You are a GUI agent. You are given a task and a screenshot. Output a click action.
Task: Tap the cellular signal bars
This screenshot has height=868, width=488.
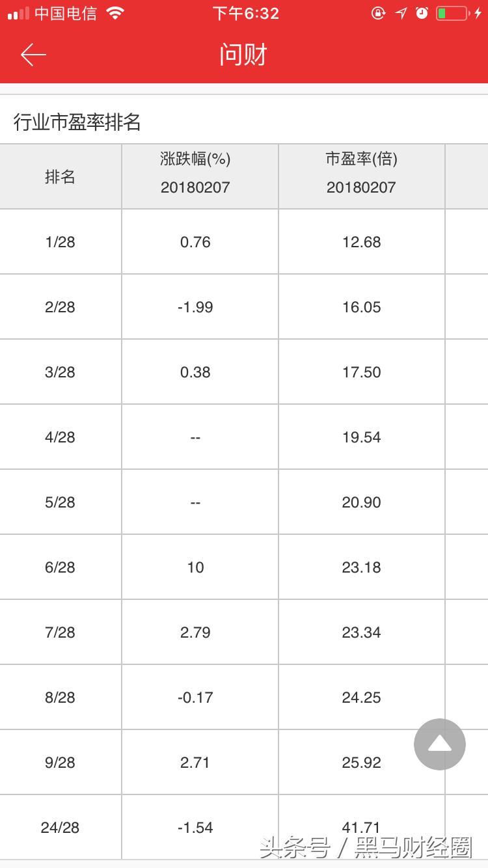click(18, 13)
